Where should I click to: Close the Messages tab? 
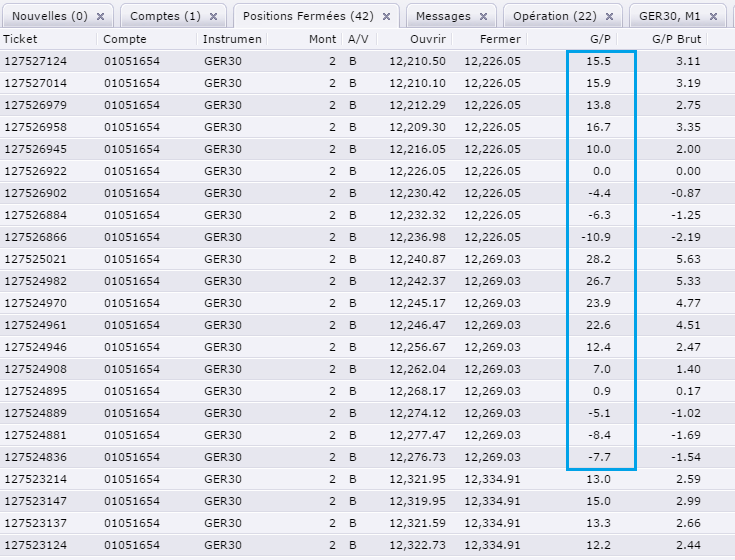coord(483,16)
